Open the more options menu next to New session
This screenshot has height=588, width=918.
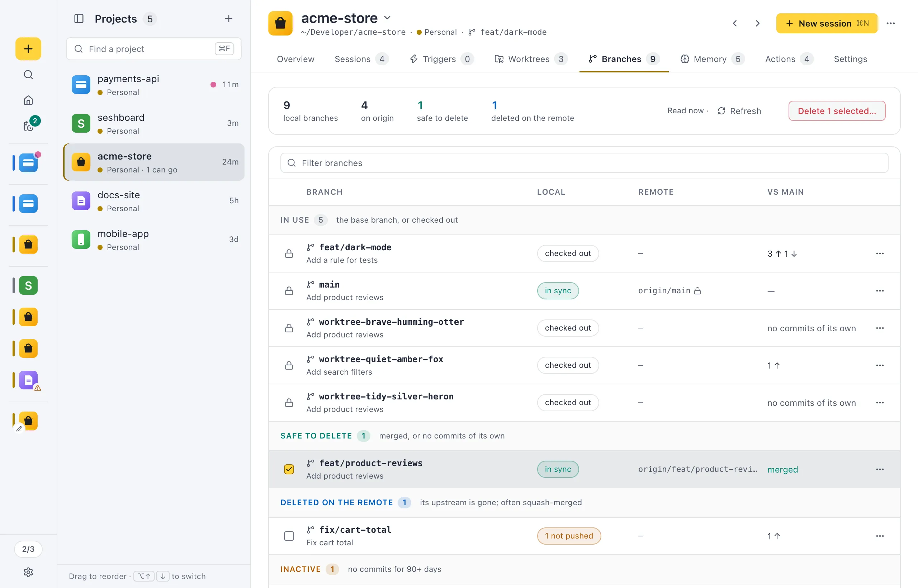pyautogui.click(x=891, y=23)
